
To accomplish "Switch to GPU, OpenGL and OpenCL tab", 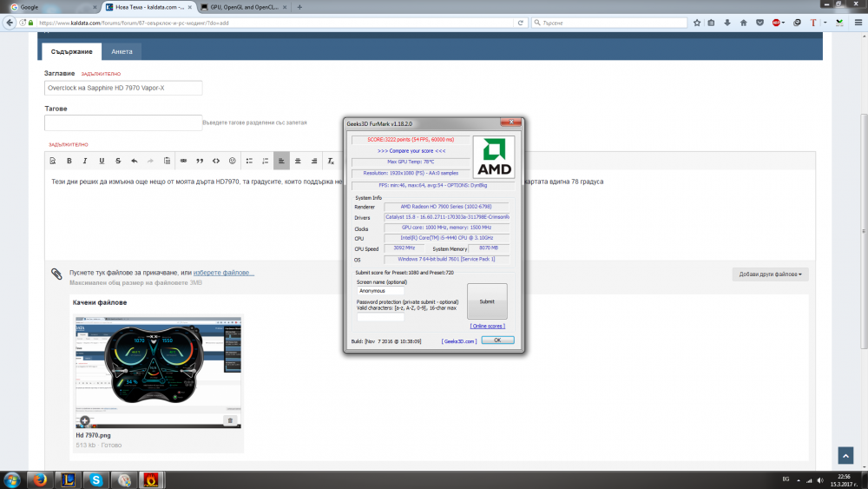I will tap(244, 7).
